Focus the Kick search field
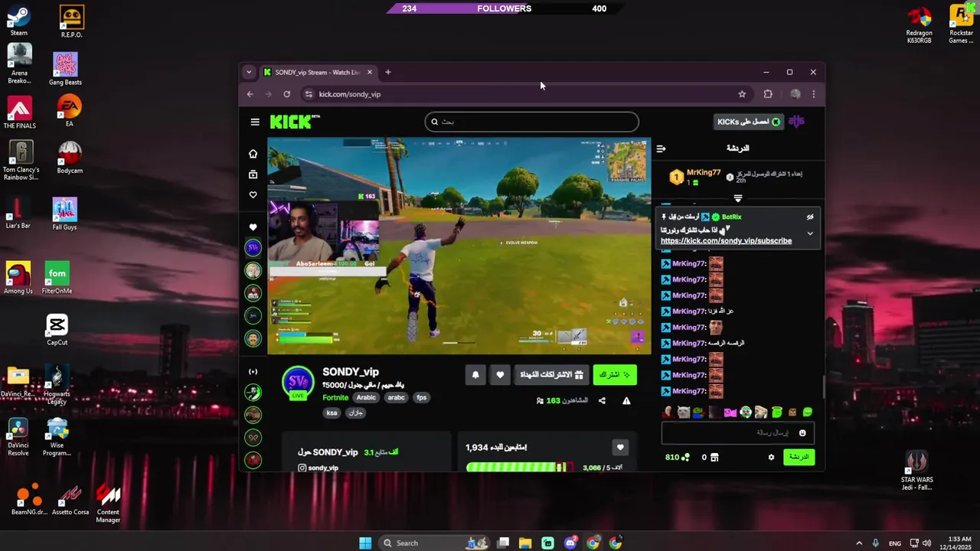Viewport: 980px width, 551px height. [x=531, y=122]
